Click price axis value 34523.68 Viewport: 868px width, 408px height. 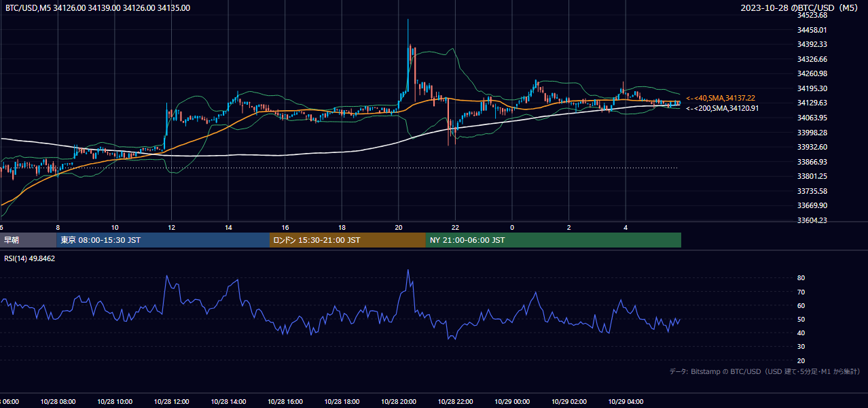pyautogui.click(x=812, y=15)
